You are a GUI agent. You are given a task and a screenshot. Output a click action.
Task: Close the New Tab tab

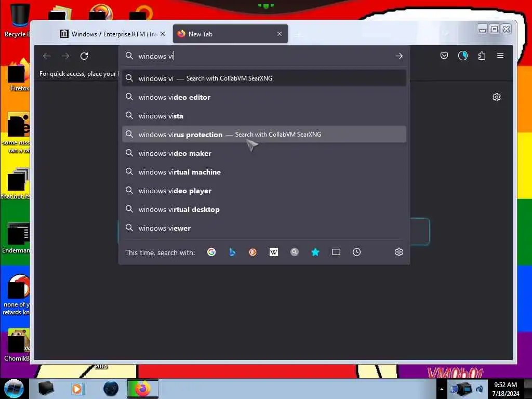point(279,34)
